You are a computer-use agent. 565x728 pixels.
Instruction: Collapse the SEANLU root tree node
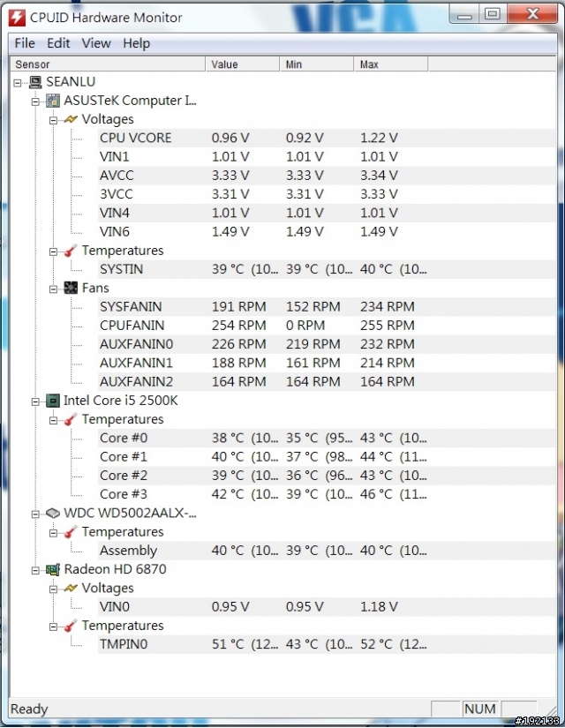pos(18,83)
